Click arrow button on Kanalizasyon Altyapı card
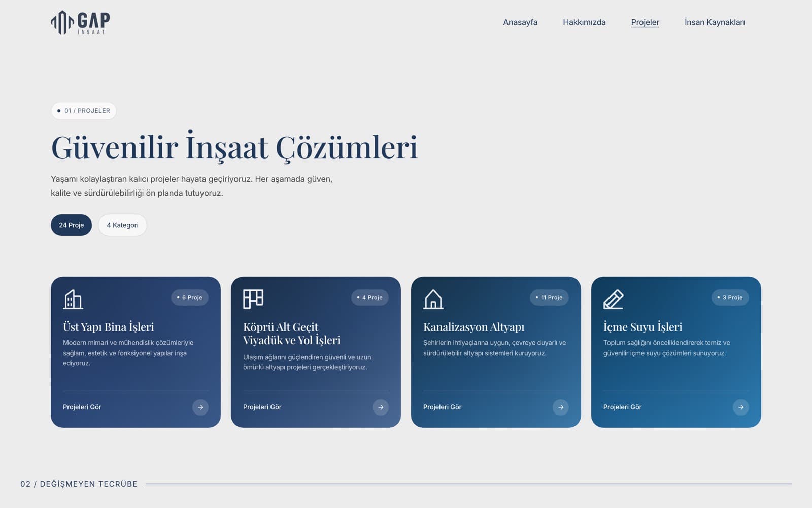Viewport: 812px width, 508px height. coord(561,407)
